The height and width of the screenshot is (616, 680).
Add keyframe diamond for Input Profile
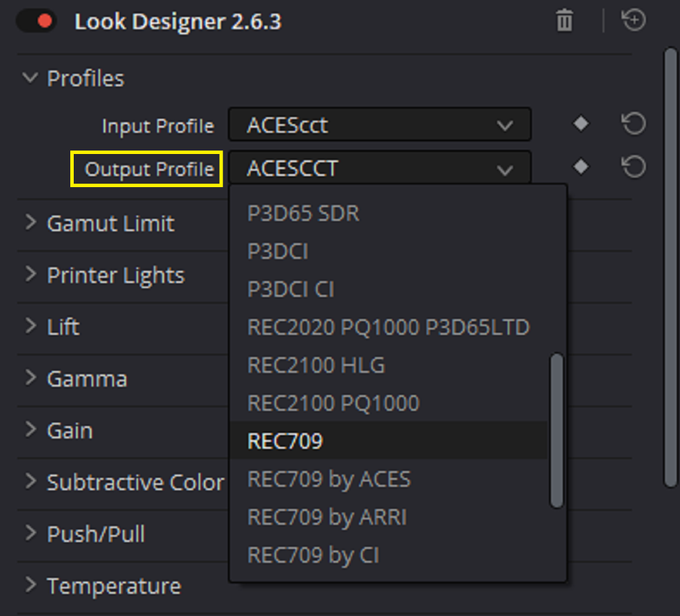(x=581, y=123)
